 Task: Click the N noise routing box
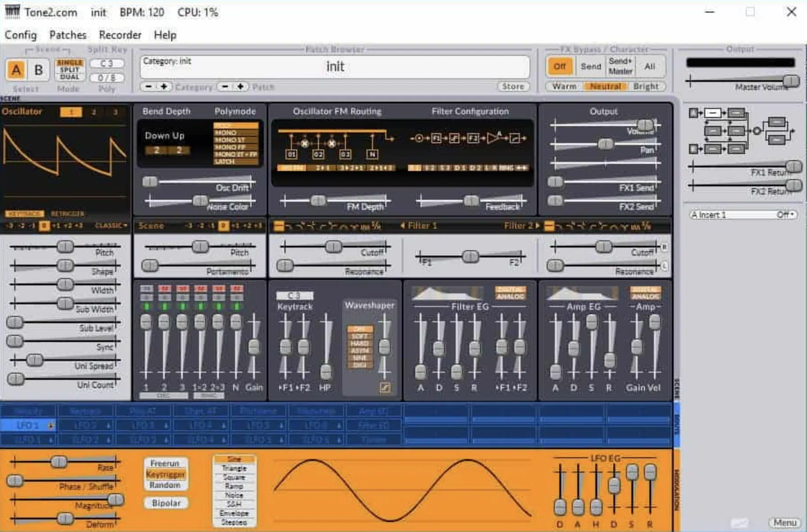372,154
